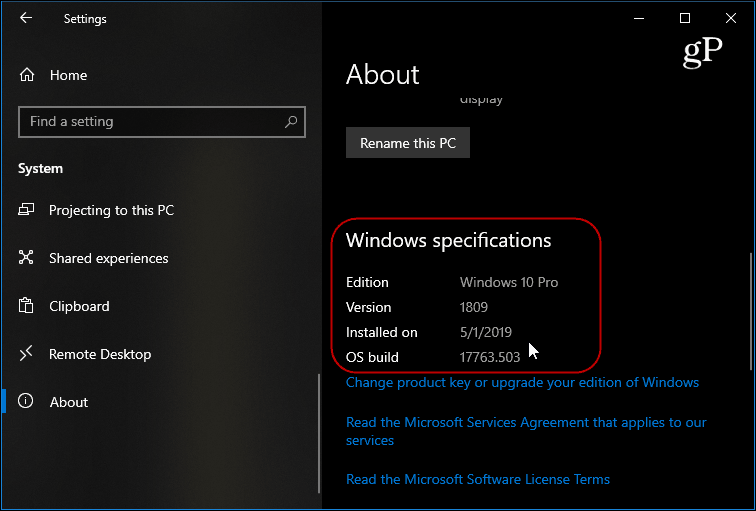Click the search magnifier icon
Viewport: 756px width, 511px height.
tap(291, 121)
